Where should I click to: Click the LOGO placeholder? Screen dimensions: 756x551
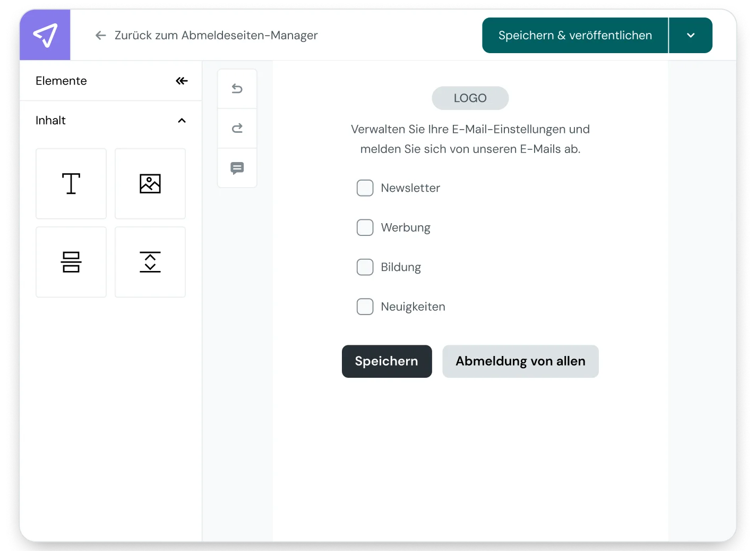(470, 98)
